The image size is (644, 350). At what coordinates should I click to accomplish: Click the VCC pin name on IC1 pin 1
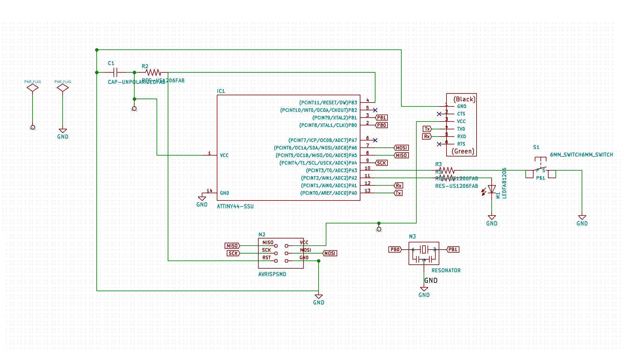(x=224, y=155)
